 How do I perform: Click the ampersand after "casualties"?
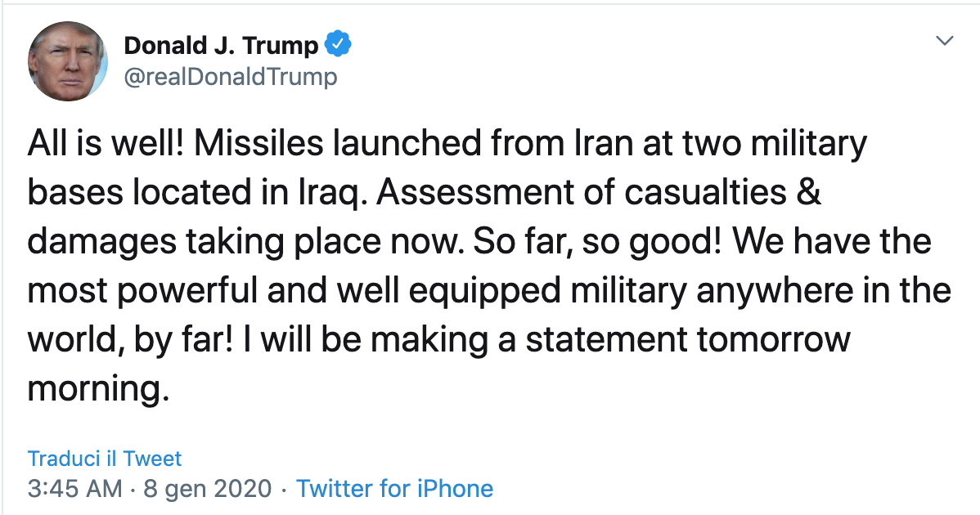pos(809,191)
